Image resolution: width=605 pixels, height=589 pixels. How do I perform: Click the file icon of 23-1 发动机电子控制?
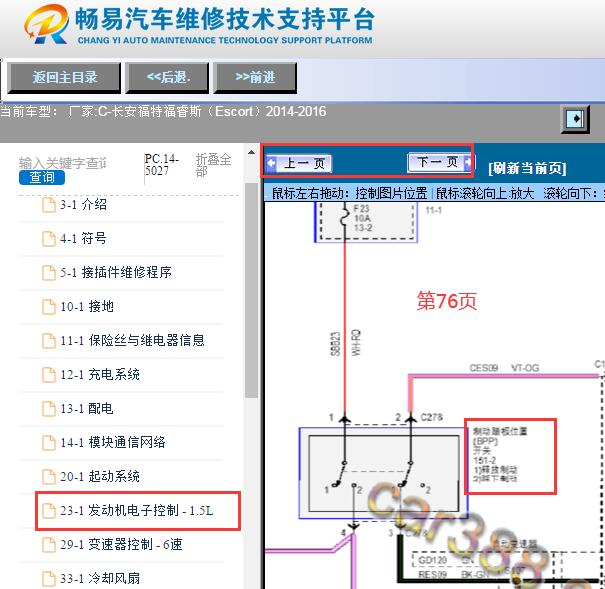[49, 510]
